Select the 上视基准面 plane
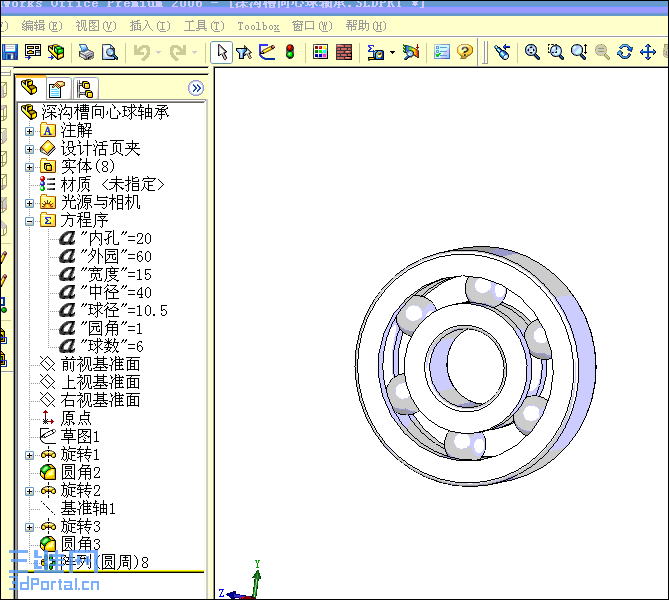 [x=100, y=382]
